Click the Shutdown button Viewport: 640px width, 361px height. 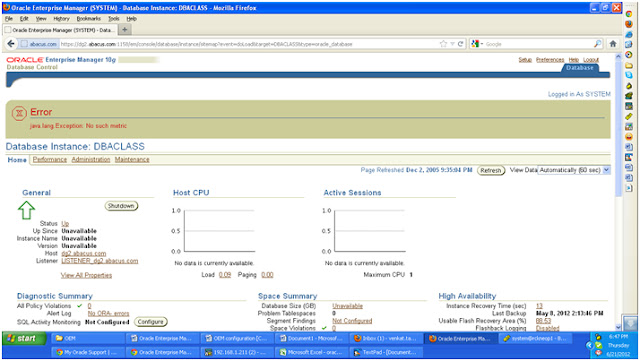[121, 206]
